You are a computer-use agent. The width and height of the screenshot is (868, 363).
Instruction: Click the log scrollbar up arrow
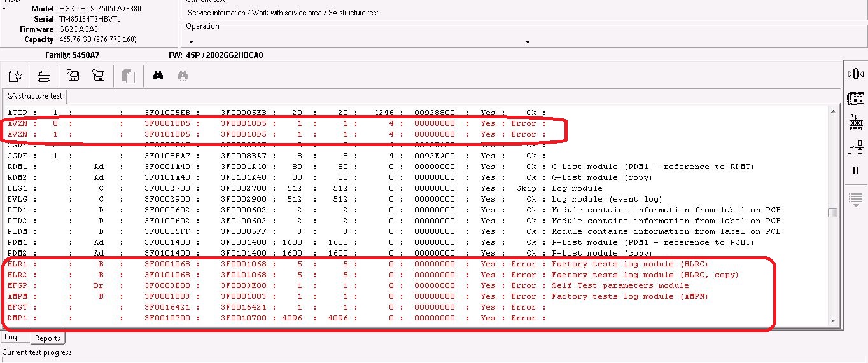[x=832, y=111]
